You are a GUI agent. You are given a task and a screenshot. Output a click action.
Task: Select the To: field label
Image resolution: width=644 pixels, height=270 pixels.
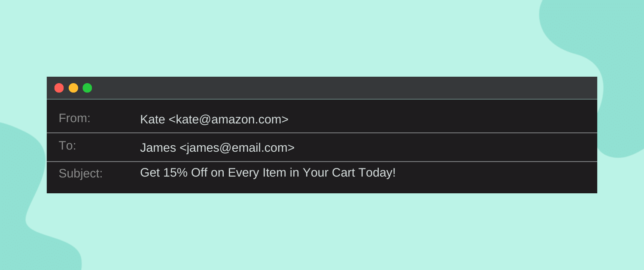pos(67,146)
